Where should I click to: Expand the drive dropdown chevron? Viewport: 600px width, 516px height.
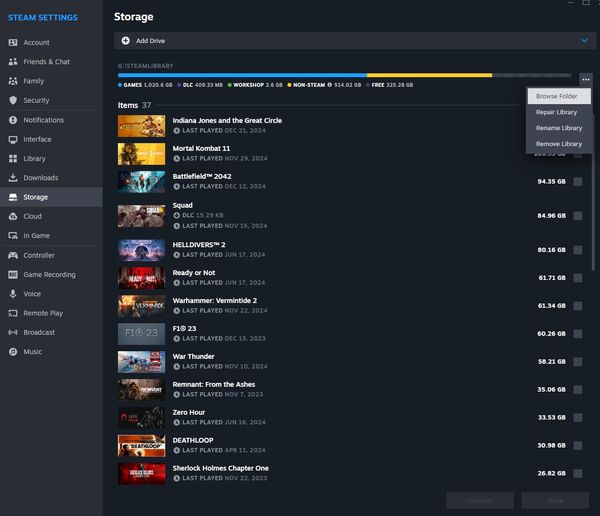coord(584,41)
